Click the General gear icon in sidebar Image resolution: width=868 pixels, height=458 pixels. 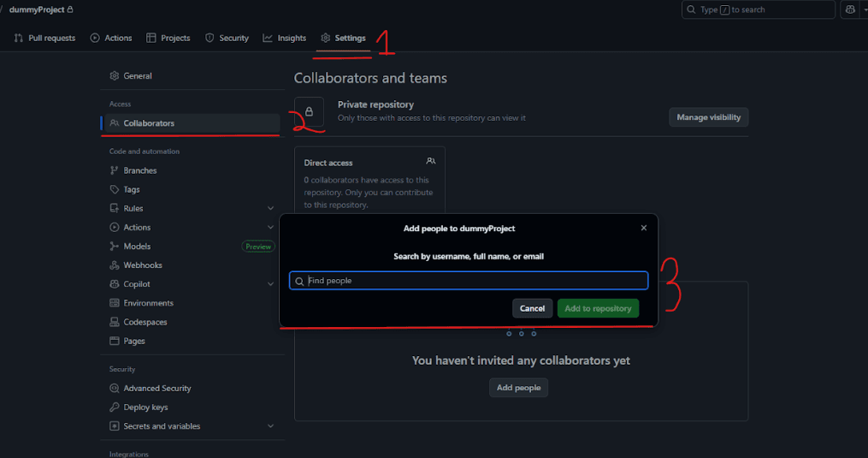click(114, 76)
